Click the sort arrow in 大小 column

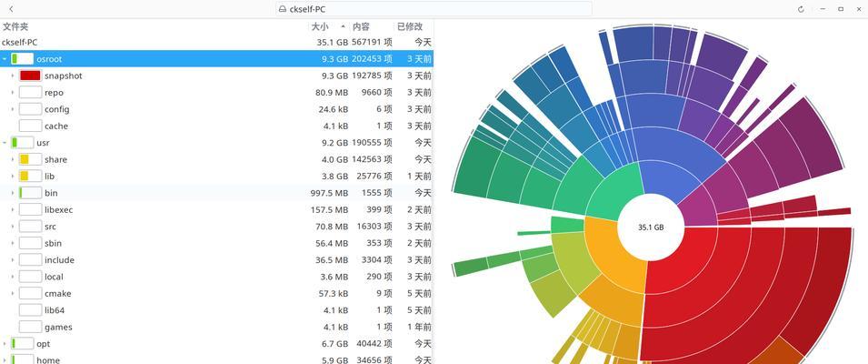[343, 26]
